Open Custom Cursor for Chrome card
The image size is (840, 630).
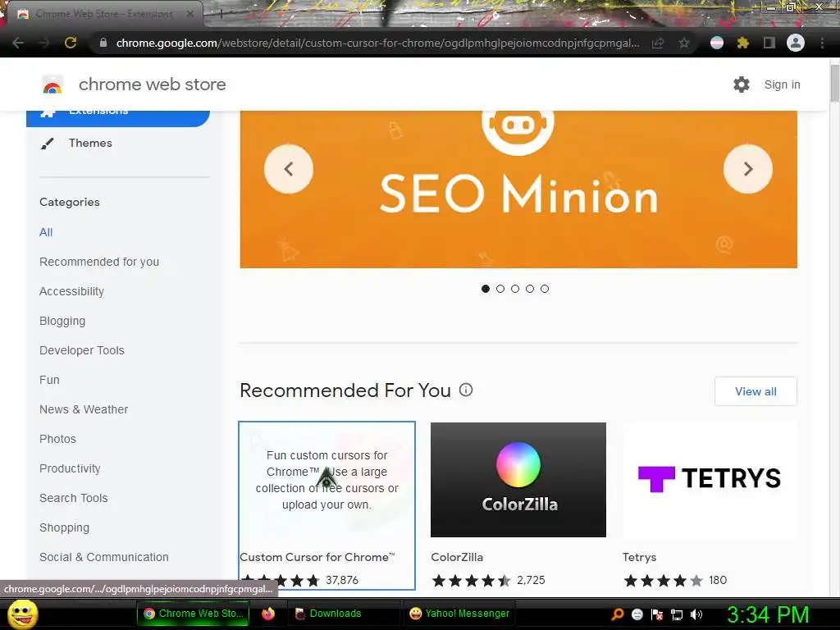[326, 505]
